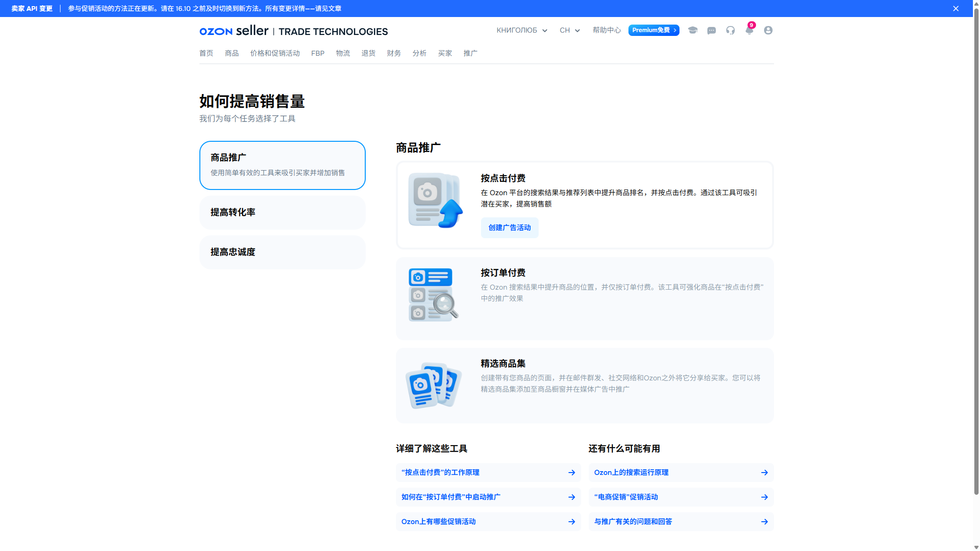Click arrow next to "电商促销"促销活动
Viewport: 980px width, 551px height.
click(x=765, y=497)
